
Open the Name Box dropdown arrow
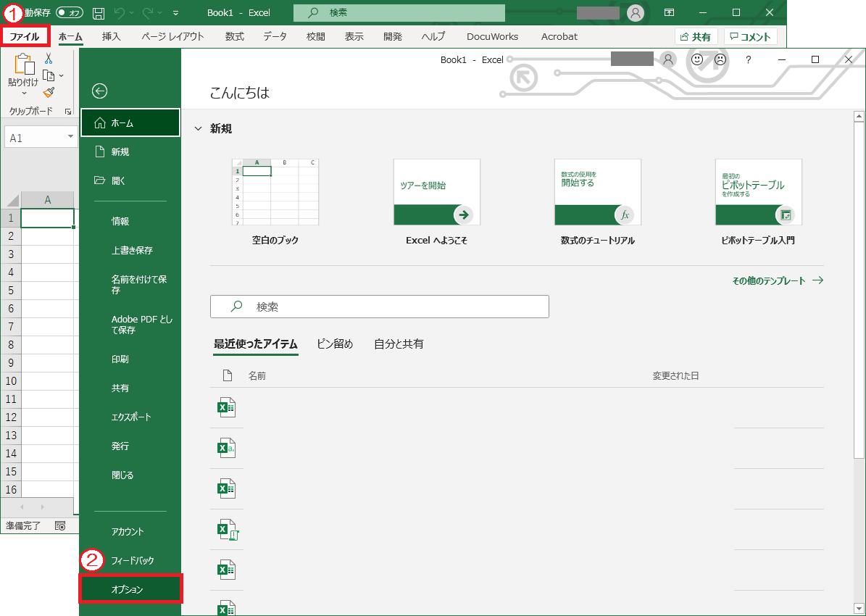pyautogui.click(x=71, y=137)
